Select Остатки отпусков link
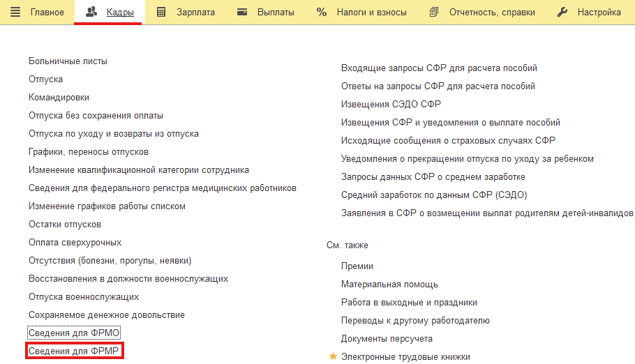635x364 pixels. (x=65, y=225)
